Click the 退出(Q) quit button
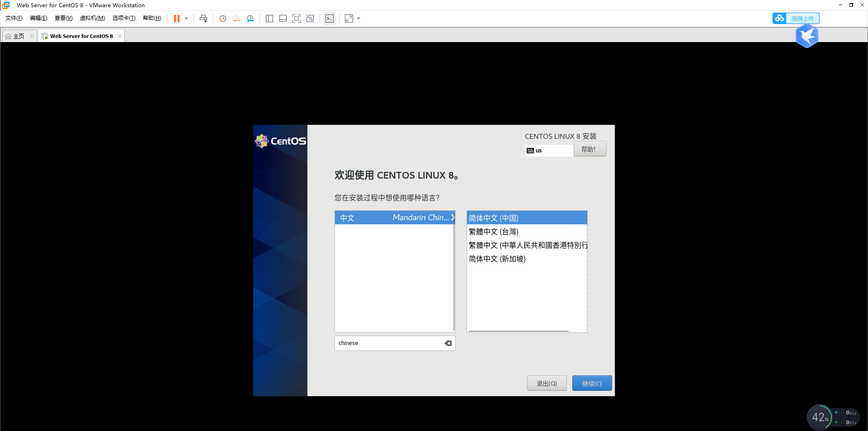The image size is (868, 431). (547, 383)
